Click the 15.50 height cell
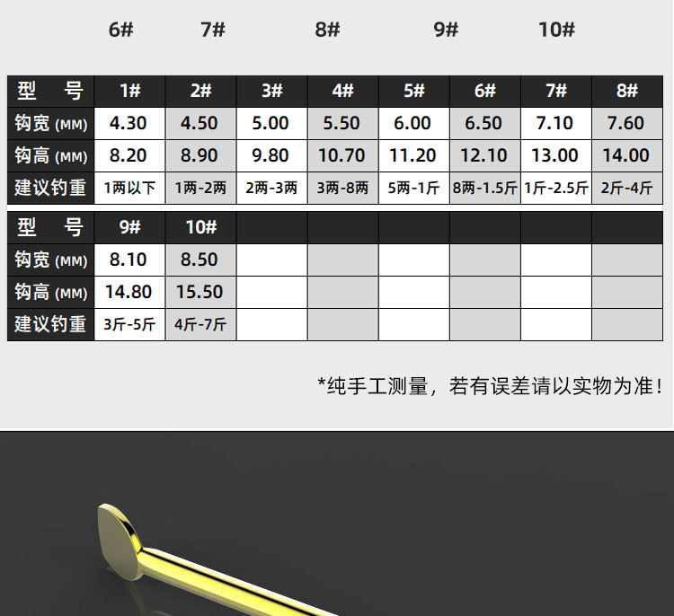Viewport: 674px width, 616px height. click(x=200, y=292)
